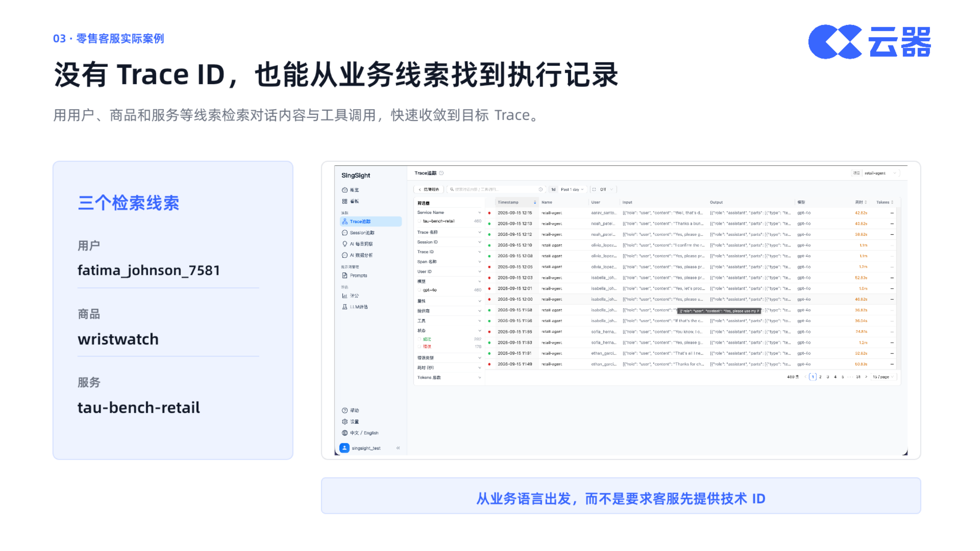Click the singsight_test user avatar
Viewport: 980px width, 551px height.
coord(344,448)
